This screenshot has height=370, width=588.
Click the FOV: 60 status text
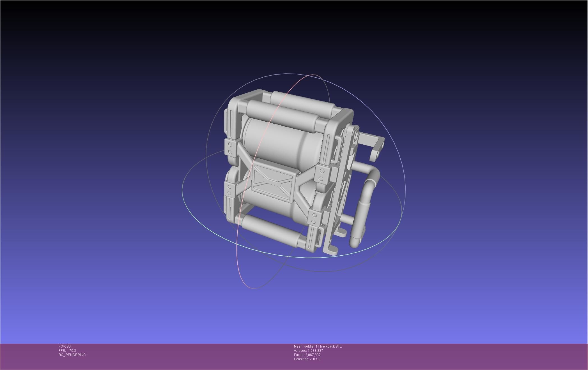[x=65, y=346]
